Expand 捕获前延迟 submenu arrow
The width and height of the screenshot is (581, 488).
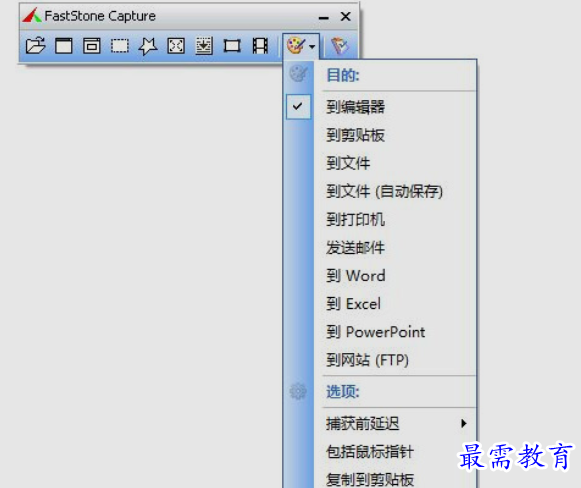point(464,423)
